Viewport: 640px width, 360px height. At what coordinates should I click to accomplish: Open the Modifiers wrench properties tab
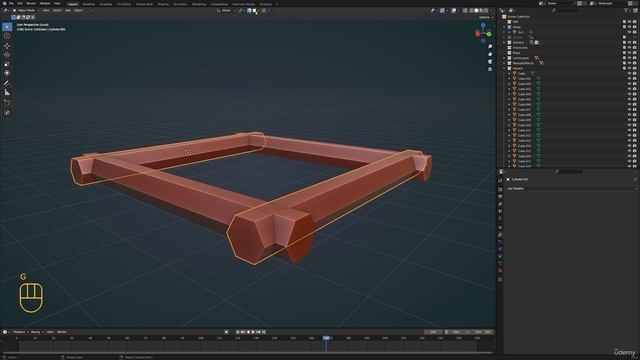pyautogui.click(x=500, y=235)
